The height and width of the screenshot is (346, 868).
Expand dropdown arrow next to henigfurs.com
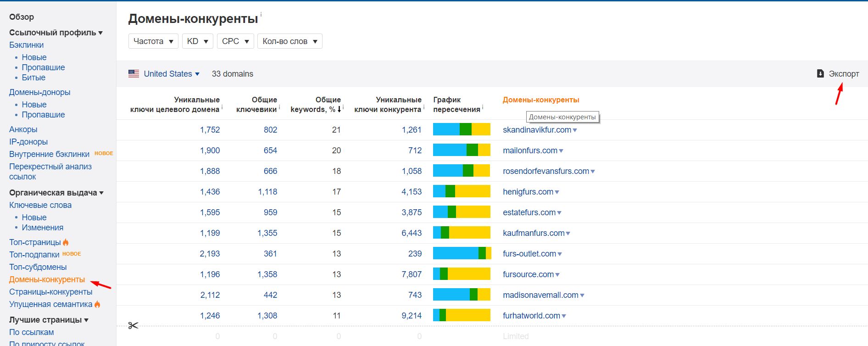557,192
